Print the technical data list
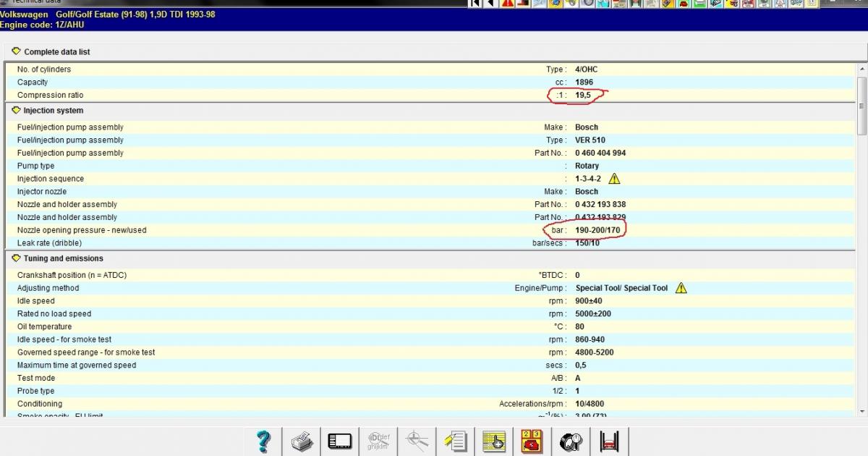868x456 pixels. [x=302, y=441]
